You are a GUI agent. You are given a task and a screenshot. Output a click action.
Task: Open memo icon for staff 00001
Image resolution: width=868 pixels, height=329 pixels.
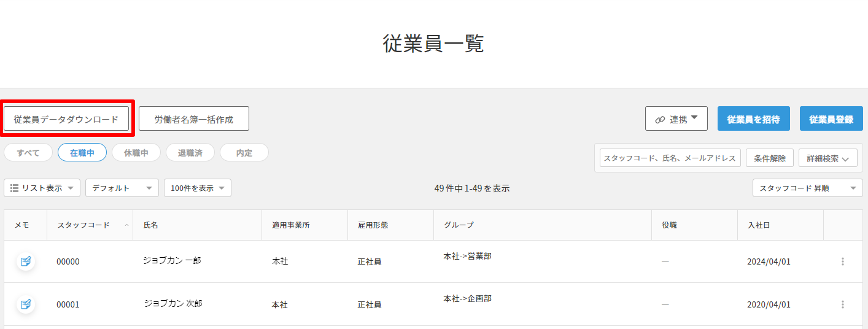pyautogui.click(x=26, y=304)
